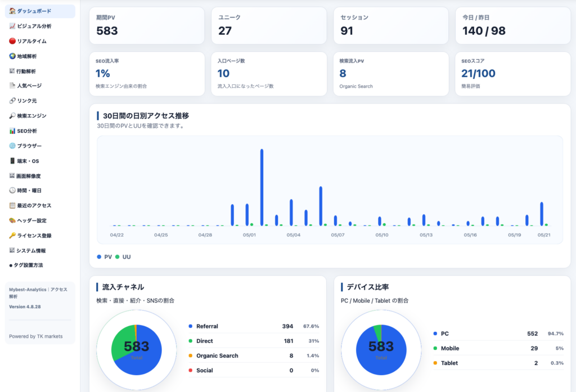The height and width of the screenshot is (392, 576).
Task: Click the Direct row value 181
Action: point(289,341)
